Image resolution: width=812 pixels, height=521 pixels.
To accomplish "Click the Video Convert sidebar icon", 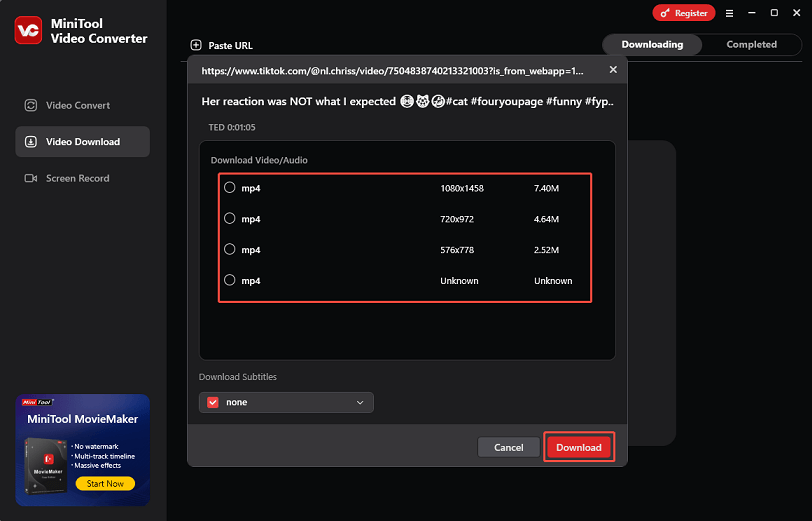I will coord(31,105).
